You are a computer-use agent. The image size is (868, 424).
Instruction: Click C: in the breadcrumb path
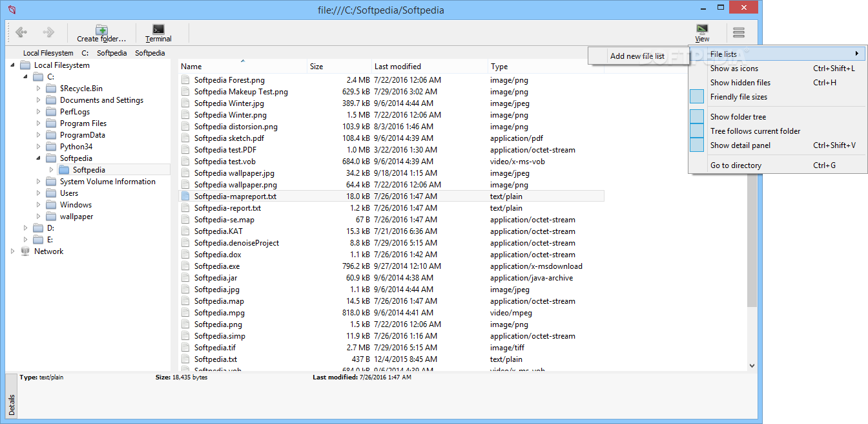click(85, 53)
